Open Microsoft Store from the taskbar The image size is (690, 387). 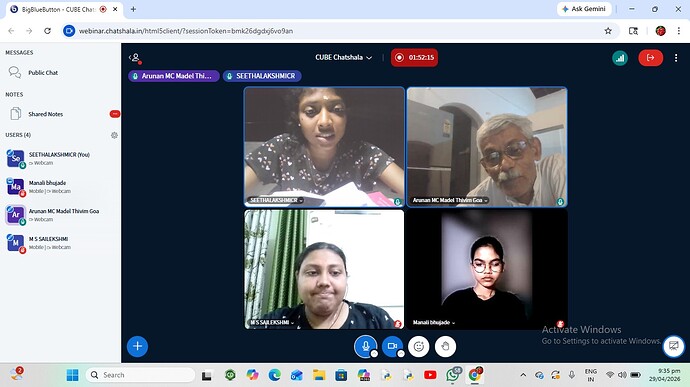[x=341, y=375]
